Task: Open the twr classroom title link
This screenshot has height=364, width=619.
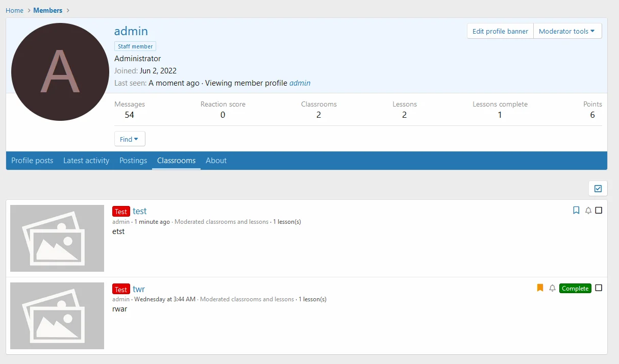Action: (139, 289)
